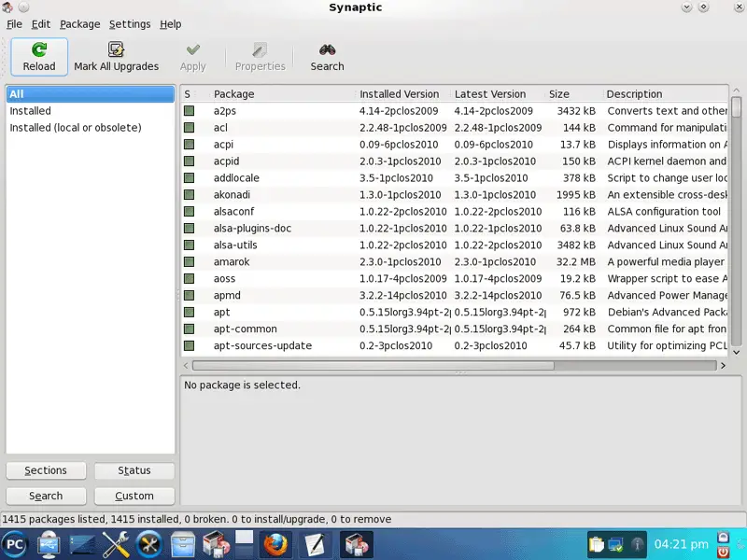Viewport: 747px width, 560px height.
Task: Click the clipboard icon in system tray
Action: click(x=596, y=544)
